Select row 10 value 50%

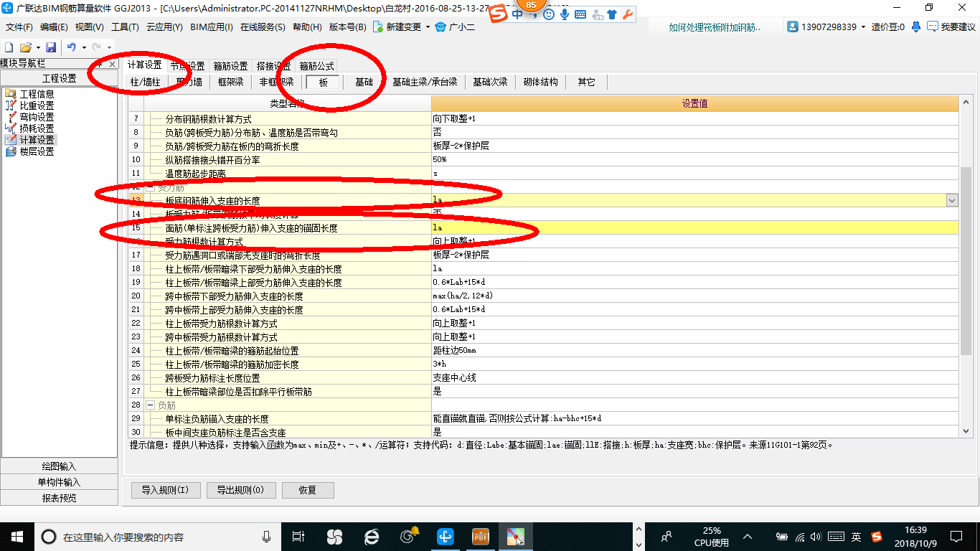pyautogui.click(x=694, y=160)
